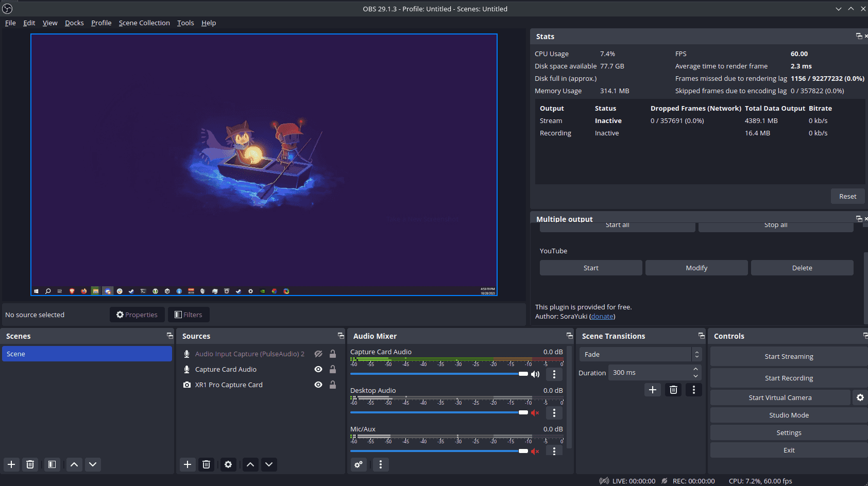Open the File menu

[x=10, y=23]
